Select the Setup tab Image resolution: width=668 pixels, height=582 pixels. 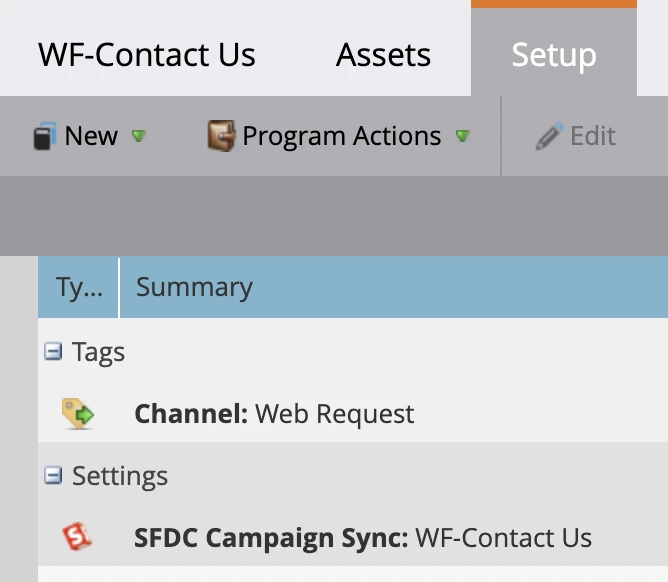553,54
